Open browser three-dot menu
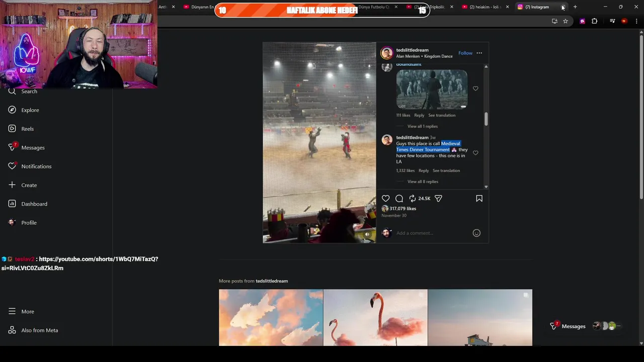The image size is (644, 362). (x=636, y=21)
